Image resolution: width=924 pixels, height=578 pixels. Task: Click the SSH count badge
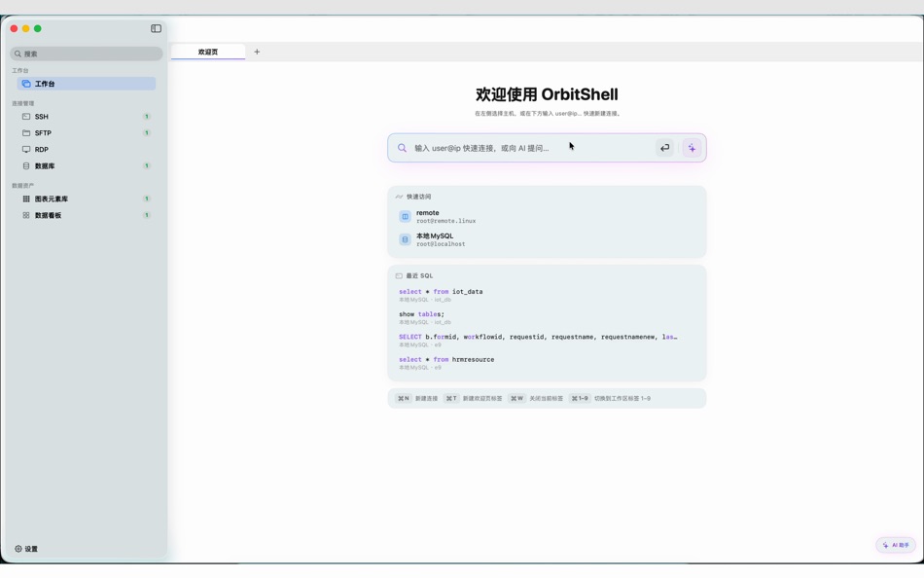(146, 117)
